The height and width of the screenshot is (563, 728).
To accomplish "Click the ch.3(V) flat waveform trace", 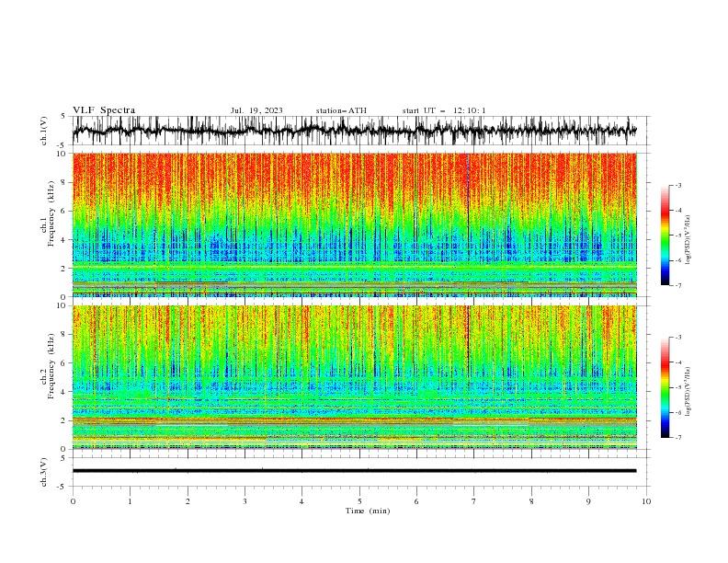I will [x=354, y=471].
